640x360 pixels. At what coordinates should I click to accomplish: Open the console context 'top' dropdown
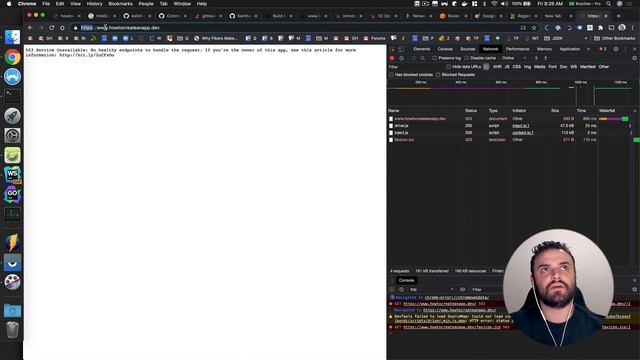(x=431, y=289)
